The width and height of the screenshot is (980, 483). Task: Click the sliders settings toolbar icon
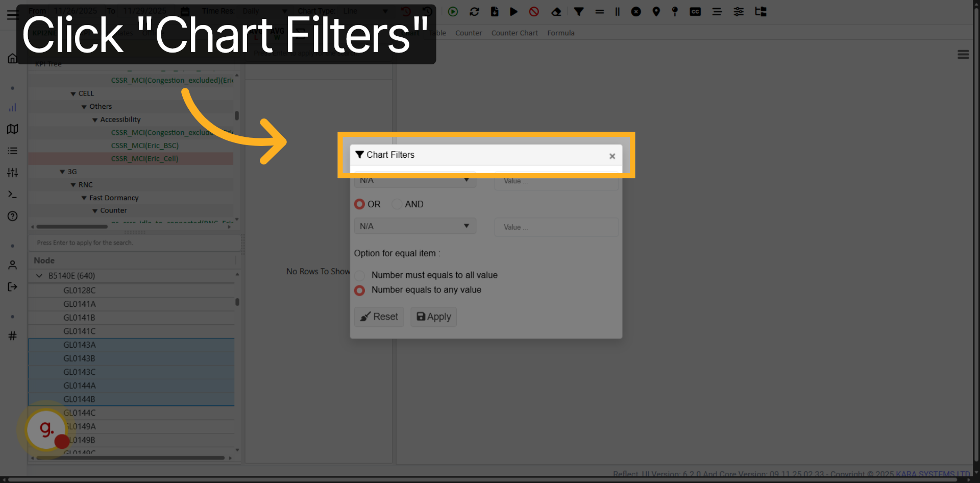(739, 11)
